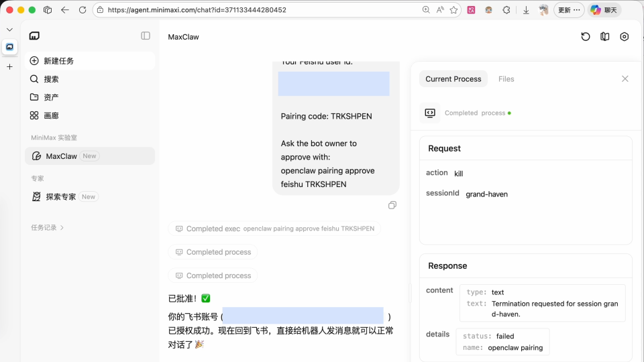Click the status failed value

pos(504,336)
